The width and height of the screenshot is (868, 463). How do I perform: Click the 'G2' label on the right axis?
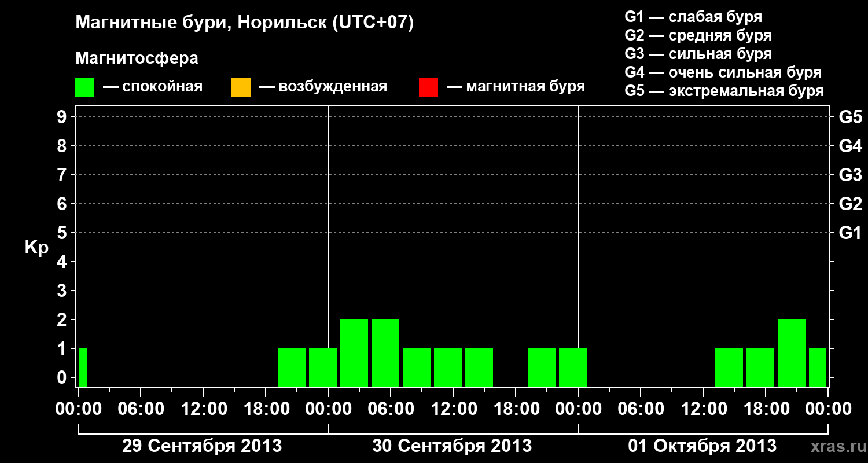850,204
